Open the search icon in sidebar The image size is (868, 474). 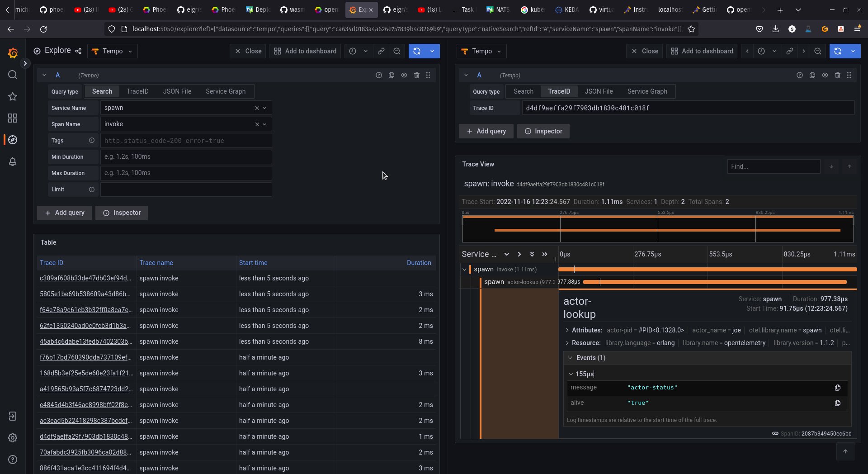coord(13,75)
